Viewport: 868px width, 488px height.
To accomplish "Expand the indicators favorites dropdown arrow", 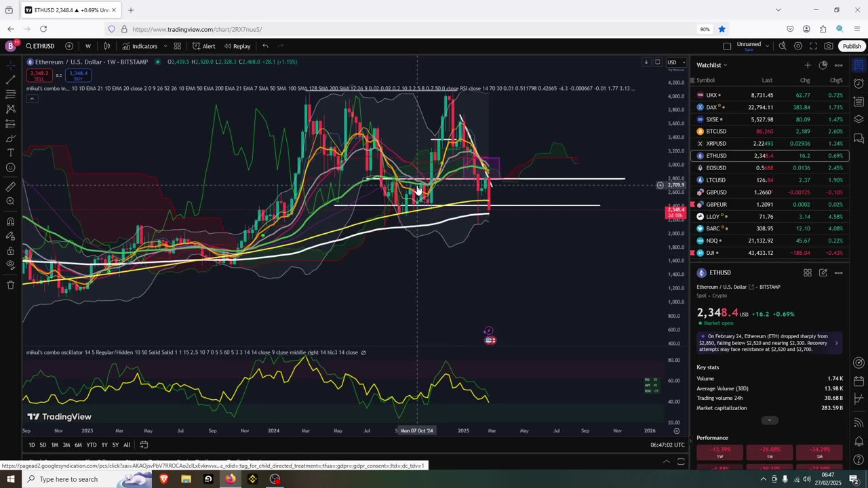I will (x=165, y=46).
